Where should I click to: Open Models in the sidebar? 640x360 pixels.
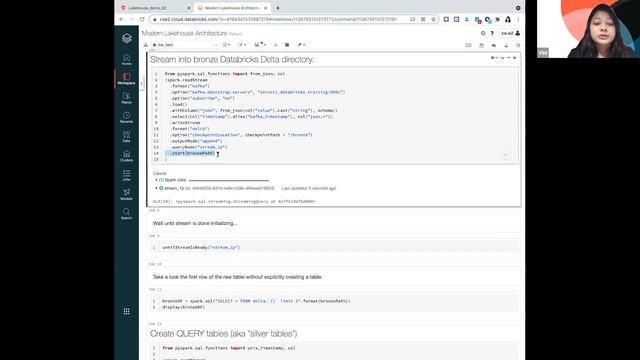127,194
